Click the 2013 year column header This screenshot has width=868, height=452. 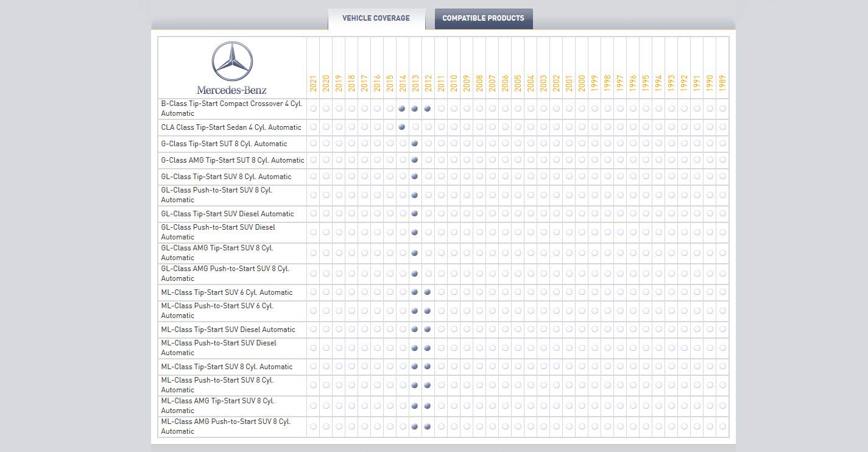415,83
